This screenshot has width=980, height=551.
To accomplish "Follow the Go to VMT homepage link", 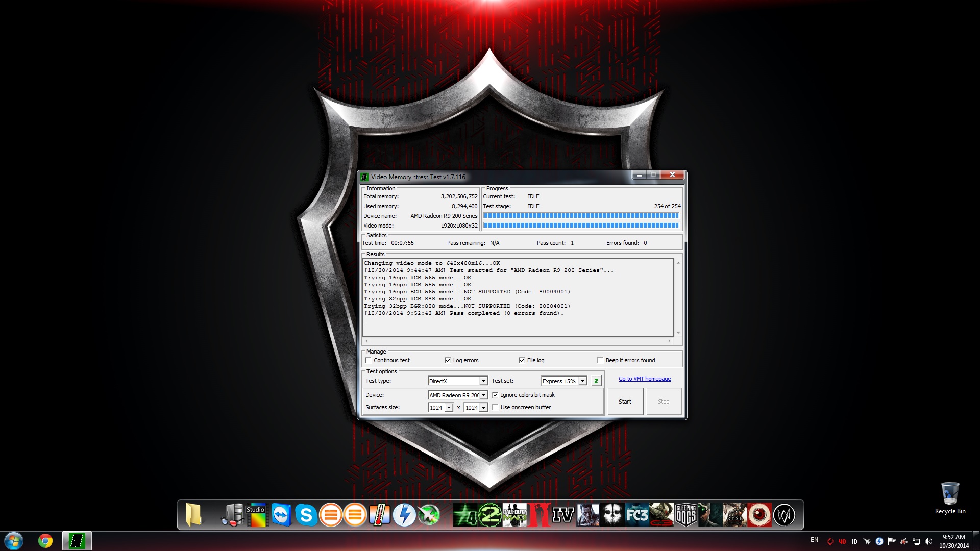I will [645, 379].
